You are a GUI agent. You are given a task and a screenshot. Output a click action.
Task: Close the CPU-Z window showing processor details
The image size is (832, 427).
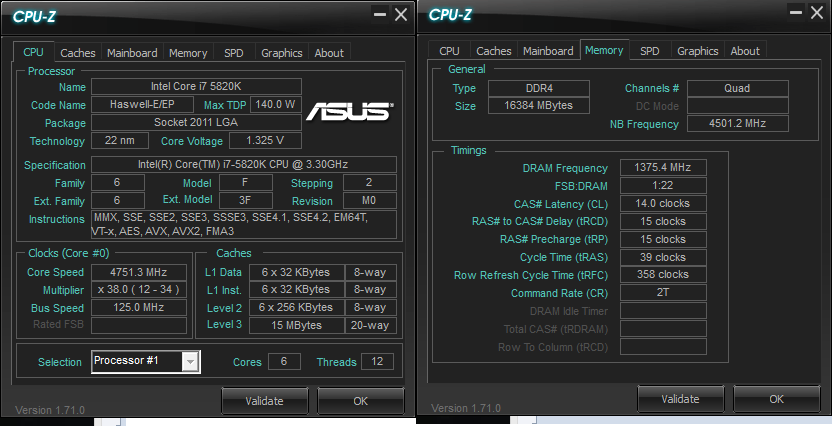click(x=400, y=14)
